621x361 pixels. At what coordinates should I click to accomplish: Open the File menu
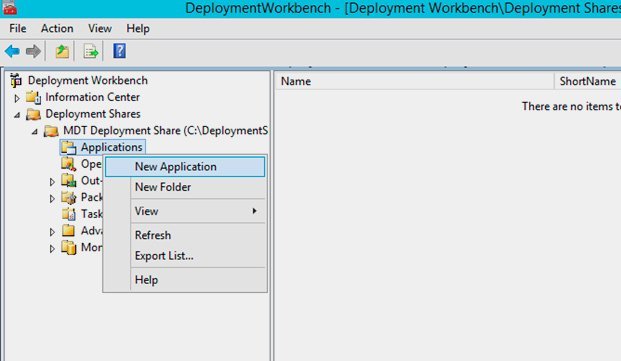coord(18,28)
